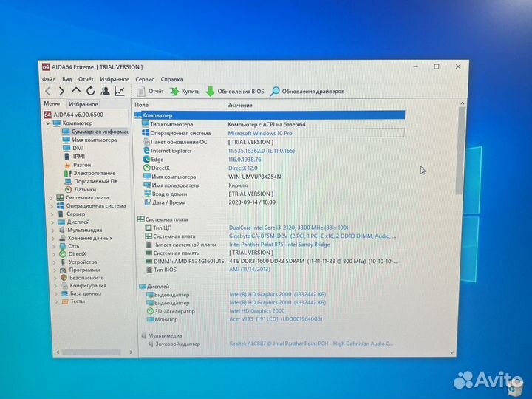532x399 pixels.
Task: Select the Конфигурация tree item
Action: tap(83, 285)
